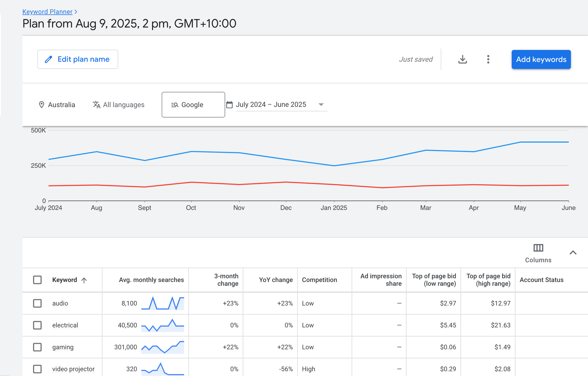
Task: Click the All languages translate icon
Action: tap(96, 105)
